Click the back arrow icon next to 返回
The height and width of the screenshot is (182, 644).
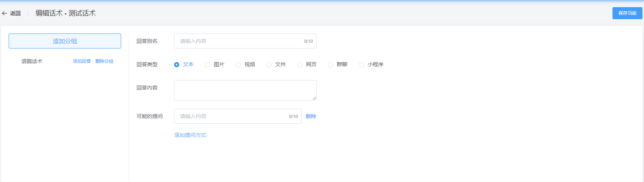pyautogui.click(x=5, y=13)
